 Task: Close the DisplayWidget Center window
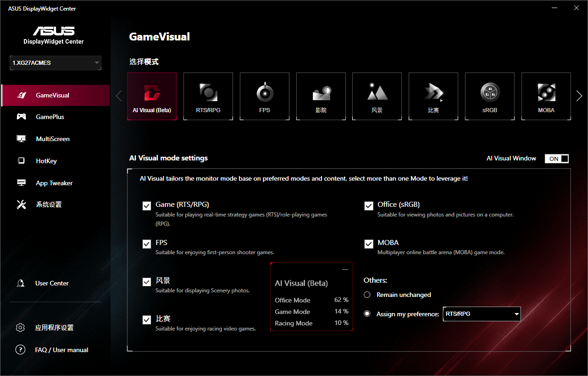(577, 8)
